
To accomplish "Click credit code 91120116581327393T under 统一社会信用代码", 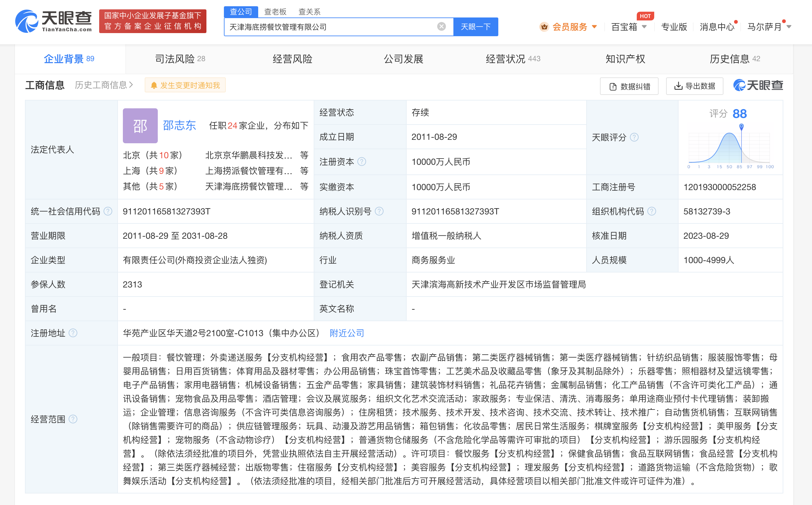I will (167, 211).
